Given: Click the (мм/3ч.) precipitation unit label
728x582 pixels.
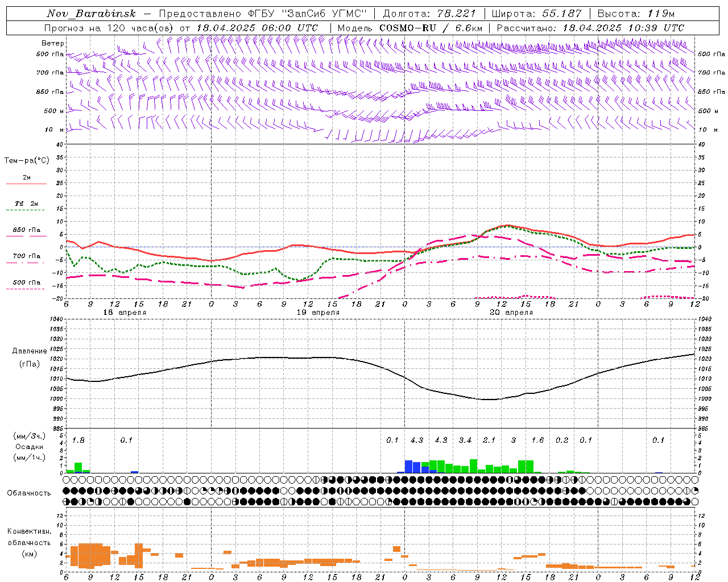Looking at the screenshot, I should pyautogui.click(x=29, y=436).
